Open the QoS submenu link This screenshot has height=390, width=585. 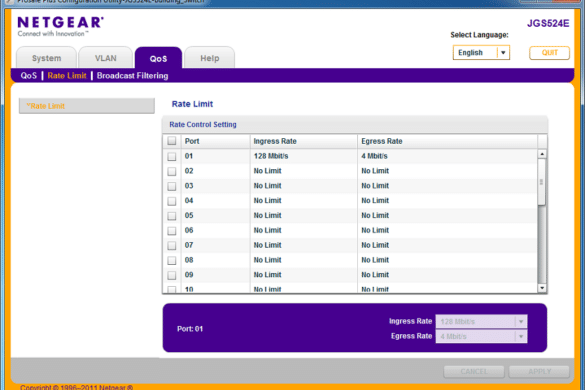pos(29,76)
